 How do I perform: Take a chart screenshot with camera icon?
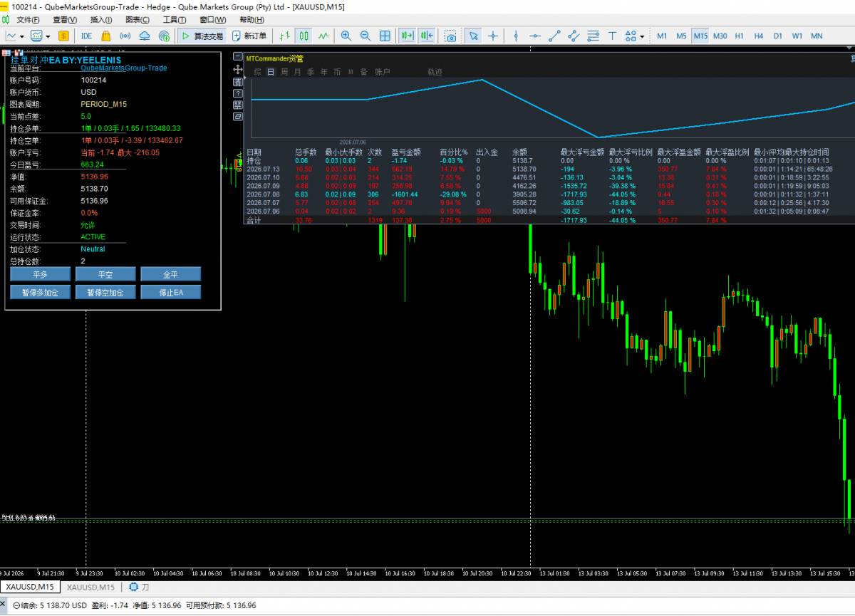coord(450,36)
